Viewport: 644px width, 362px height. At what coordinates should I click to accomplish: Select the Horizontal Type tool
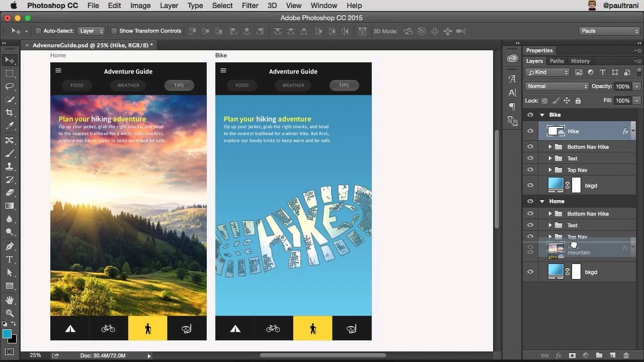pyautogui.click(x=10, y=259)
